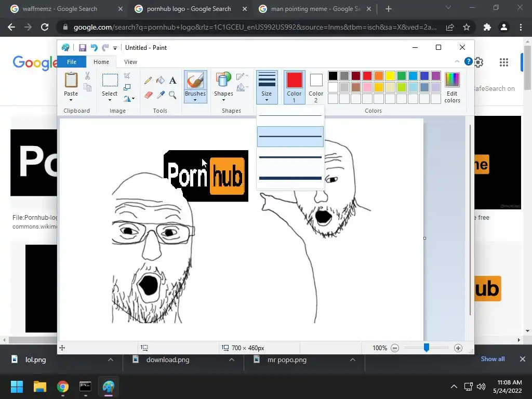This screenshot has height=399, width=532.
Task: Expand the Paste dropdown arrow
Action: pyautogui.click(x=71, y=100)
